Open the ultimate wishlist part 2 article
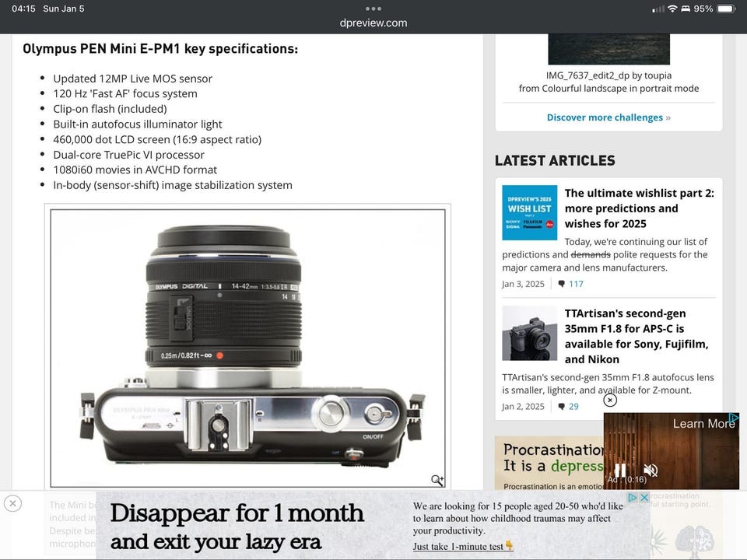This screenshot has width=747, height=560. [x=640, y=208]
